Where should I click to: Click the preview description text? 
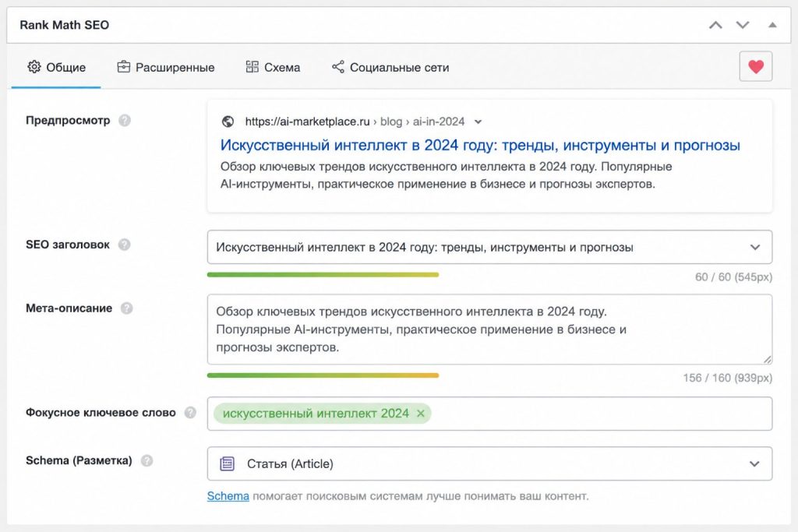pyautogui.click(x=446, y=175)
